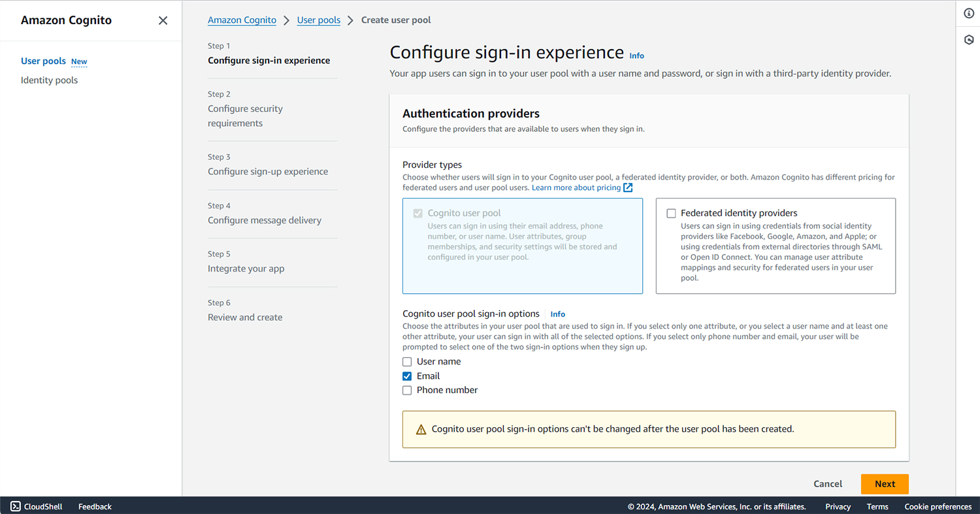Image resolution: width=980 pixels, height=514 pixels.
Task: Enable Federated identity providers checkbox
Action: [671, 214]
